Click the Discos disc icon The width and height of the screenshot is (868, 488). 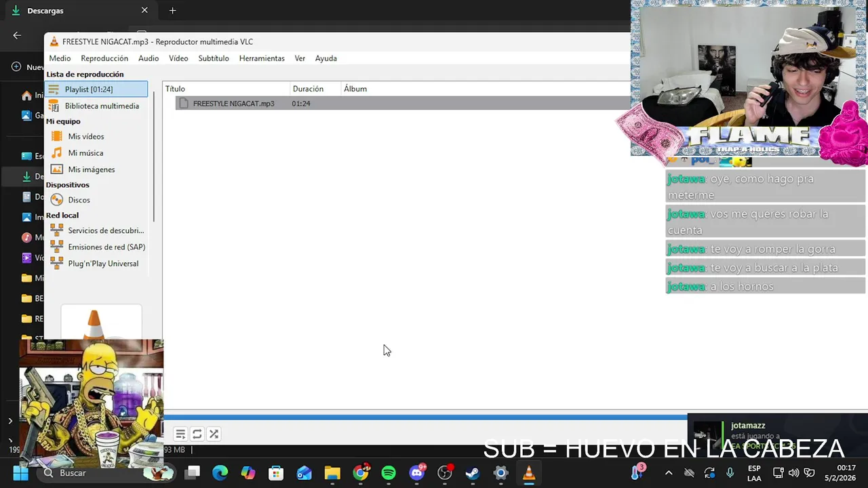click(x=57, y=200)
